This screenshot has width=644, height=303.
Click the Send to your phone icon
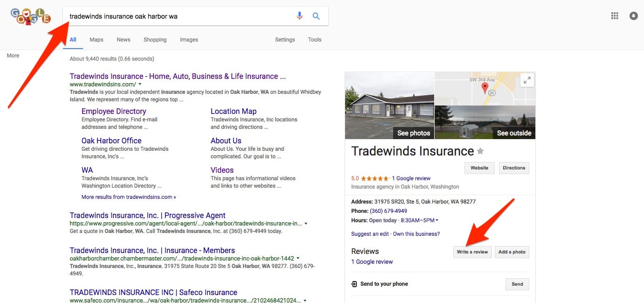click(x=354, y=284)
